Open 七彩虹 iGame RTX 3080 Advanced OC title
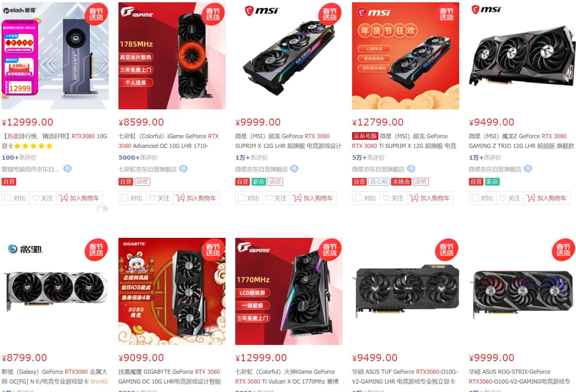 [x=169, y=141]
